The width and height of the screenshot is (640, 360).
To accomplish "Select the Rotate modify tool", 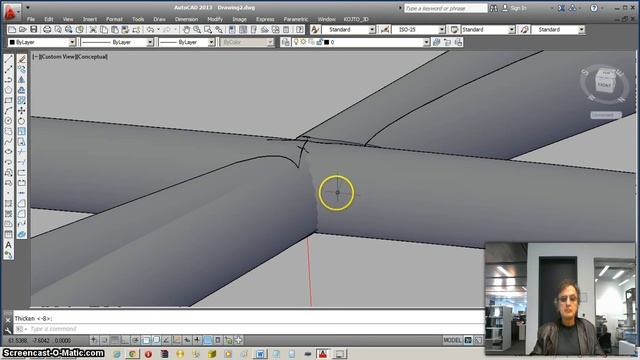I will pos(22,121).
